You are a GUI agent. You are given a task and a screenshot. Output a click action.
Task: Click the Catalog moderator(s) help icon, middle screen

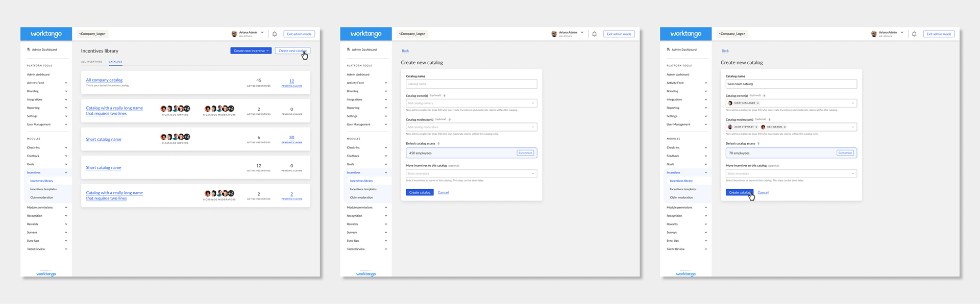[450, 119]
